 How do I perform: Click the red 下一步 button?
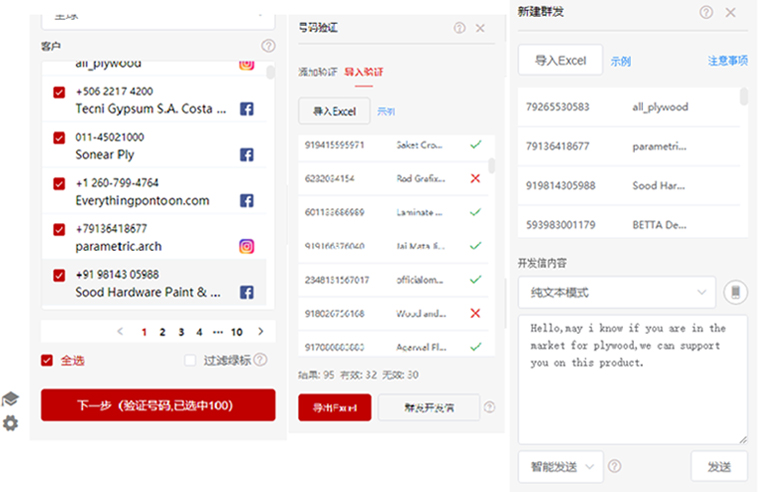click(157, 405)
